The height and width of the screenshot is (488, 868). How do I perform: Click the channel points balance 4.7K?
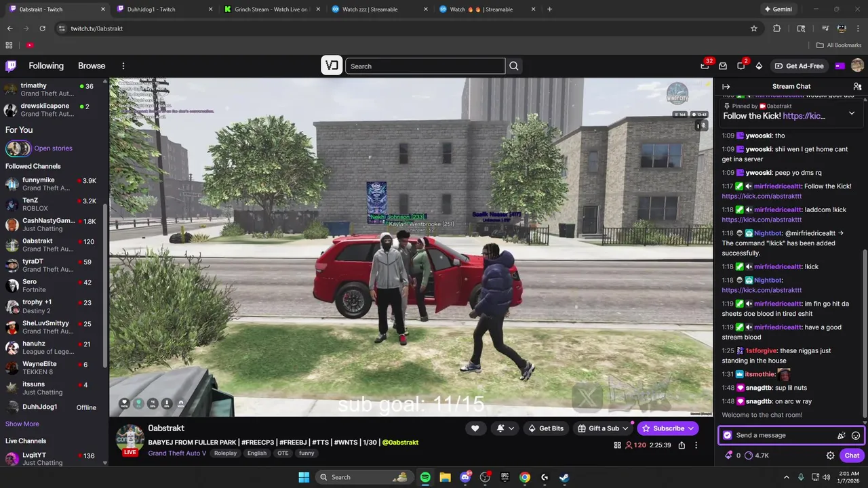tap(757, 455)
